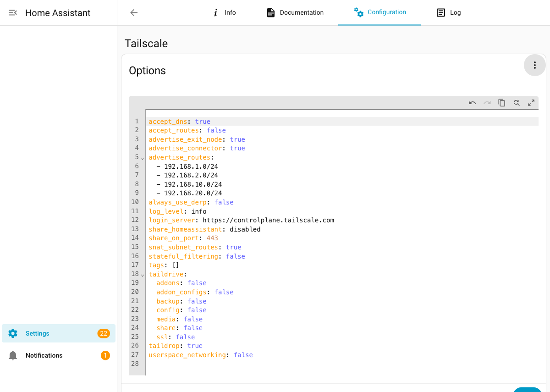
Task: Collapse the Home Assistant sidebar menu icon
Action: [x=13, y=13]
